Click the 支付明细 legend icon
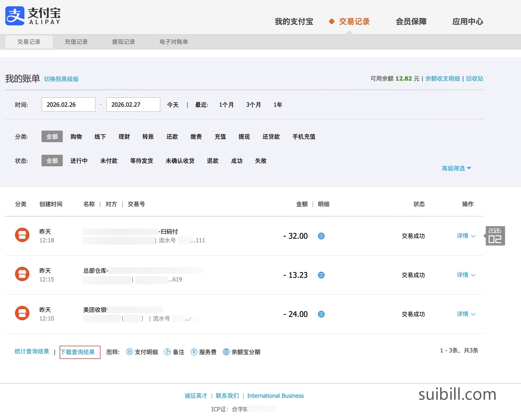The width and height of the screenshot is (521, 420). coord(129,352)
